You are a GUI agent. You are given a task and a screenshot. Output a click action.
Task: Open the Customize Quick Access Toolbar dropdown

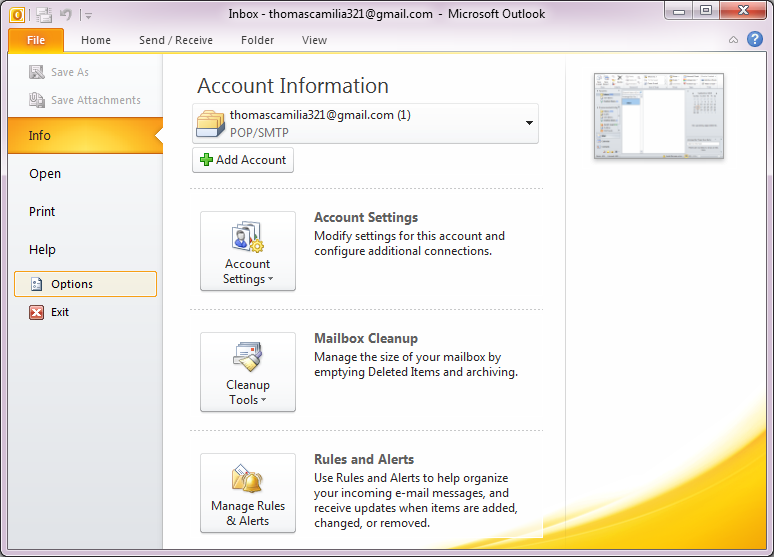point(88,16)
